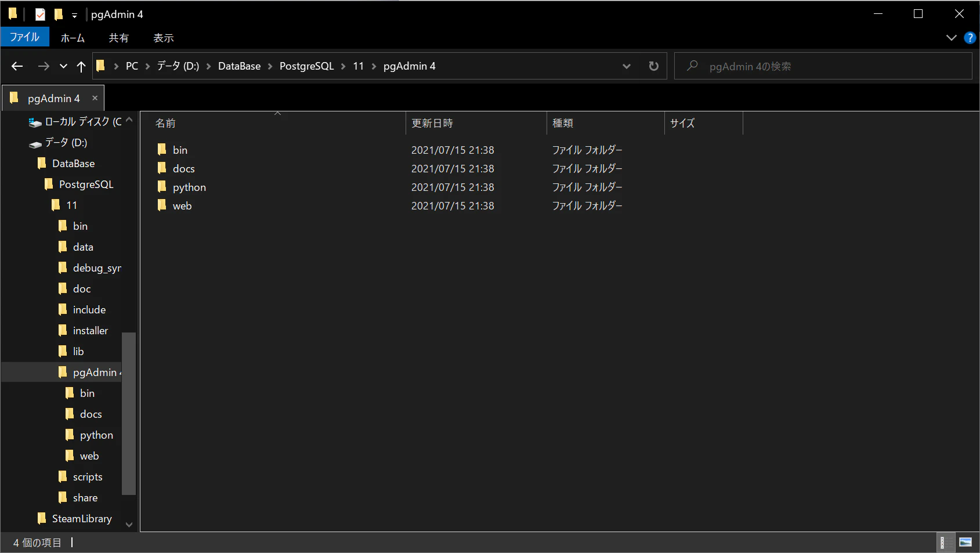Go up one folder level

tap(81, 66)
